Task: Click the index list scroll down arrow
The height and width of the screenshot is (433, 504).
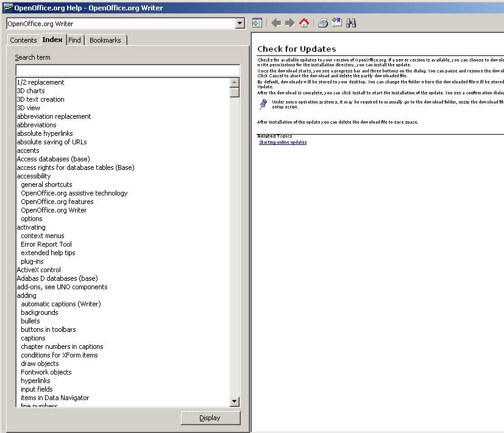Action: click(235, 401)
